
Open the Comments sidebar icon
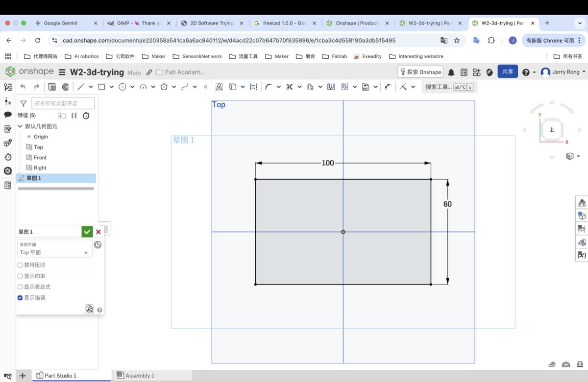pyautogui.click(x=8, y=115)
